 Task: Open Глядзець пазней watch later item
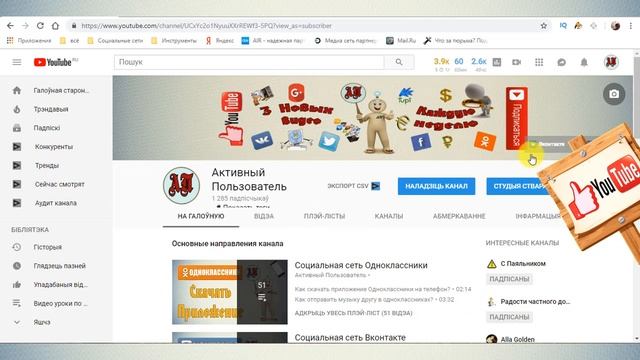click(56, 266)
